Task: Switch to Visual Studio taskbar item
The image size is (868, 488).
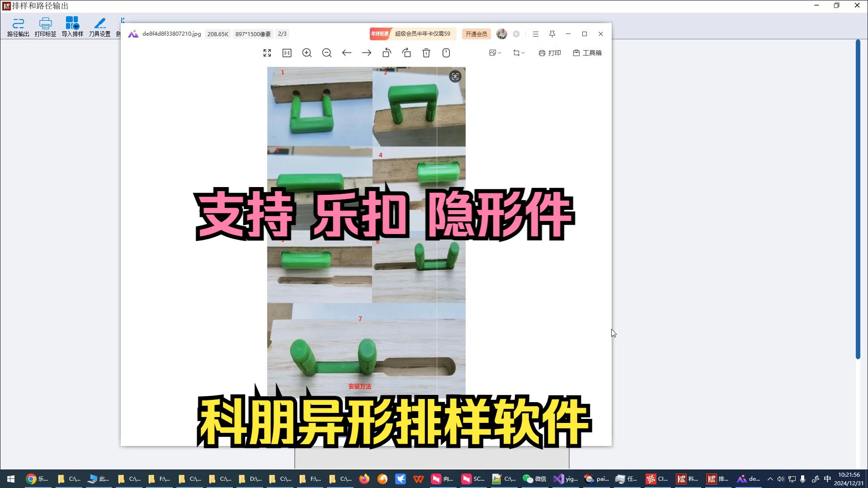Action: point(566,479)
